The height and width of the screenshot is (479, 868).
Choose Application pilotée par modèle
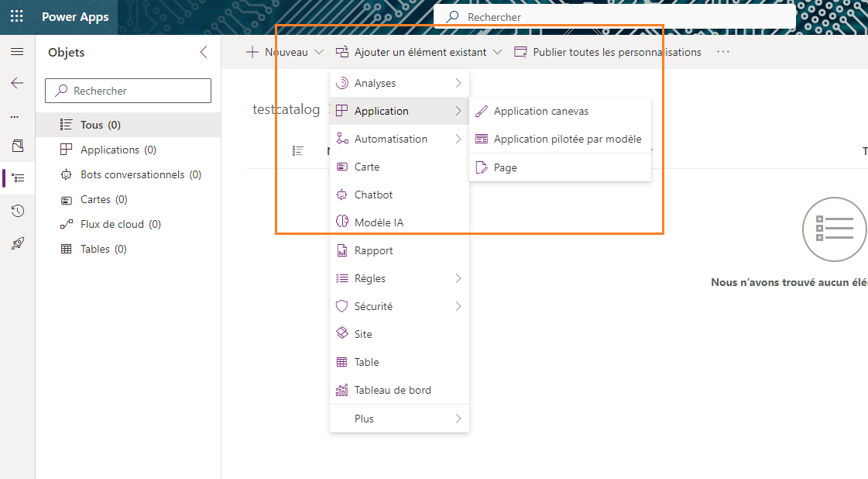(568, 139)
